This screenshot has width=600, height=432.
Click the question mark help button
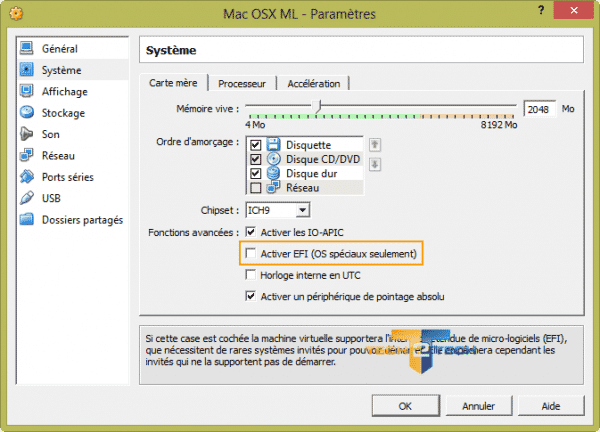pyautogui.click(x=541, y=10)
